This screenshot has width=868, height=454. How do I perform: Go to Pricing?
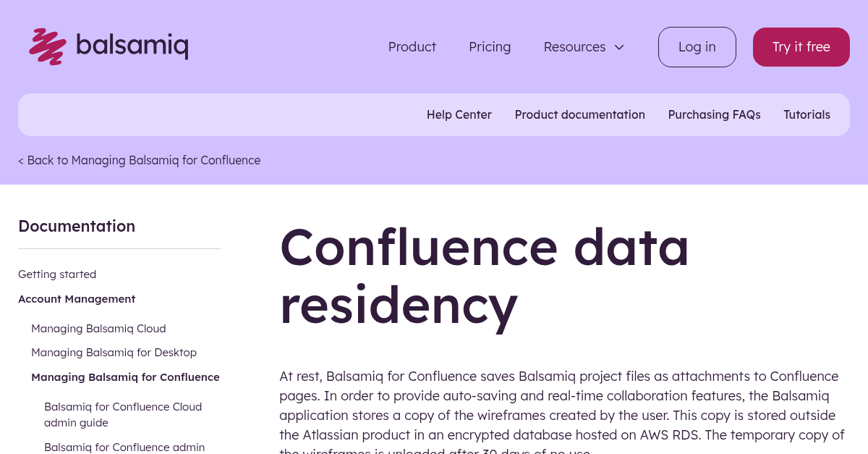click(x=490, y=47)
